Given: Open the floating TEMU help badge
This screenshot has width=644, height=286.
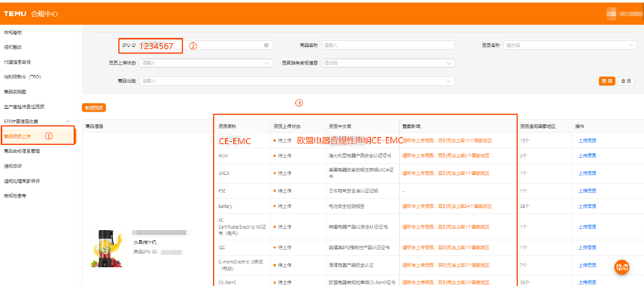Looking at the screenshot, I should (621, 267).
